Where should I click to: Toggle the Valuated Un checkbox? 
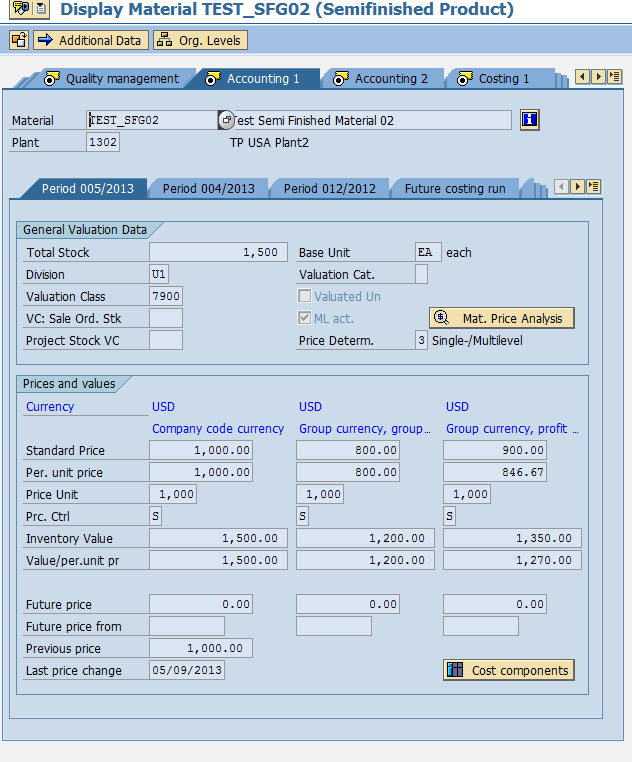(x=306, y=297)
